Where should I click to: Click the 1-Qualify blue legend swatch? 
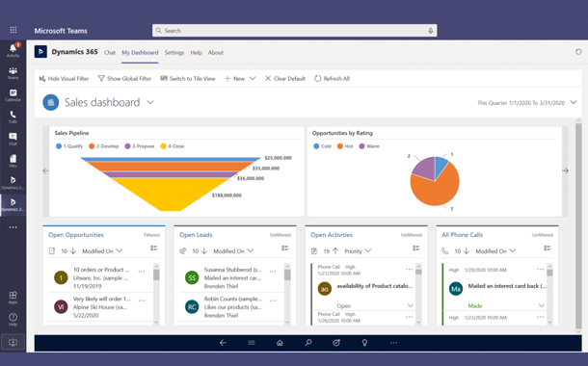(59, 146)
